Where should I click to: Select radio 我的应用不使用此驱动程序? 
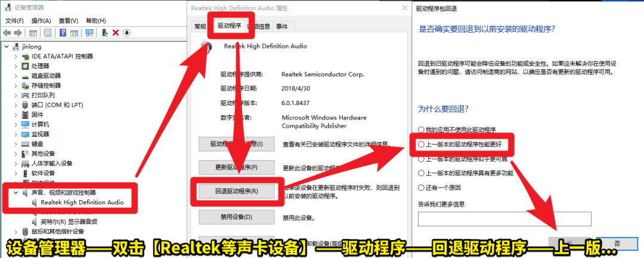click(421, 130)
